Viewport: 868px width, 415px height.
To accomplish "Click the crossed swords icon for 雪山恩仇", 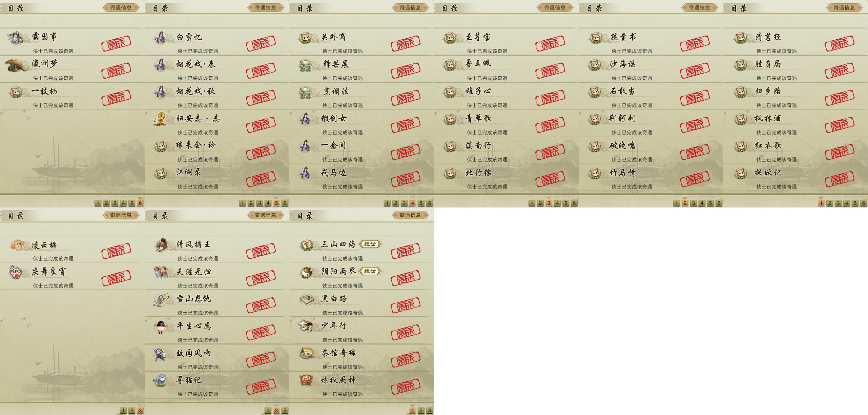I will point(161,299).
